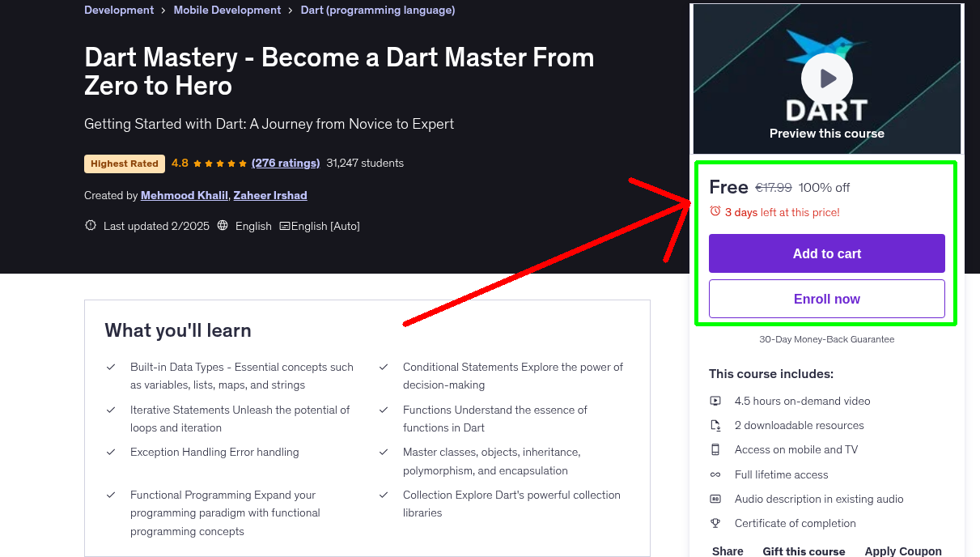980x557 pixels.
Task: Open instructor Zaheer Irshad's profile
Action: coord(270,195)
